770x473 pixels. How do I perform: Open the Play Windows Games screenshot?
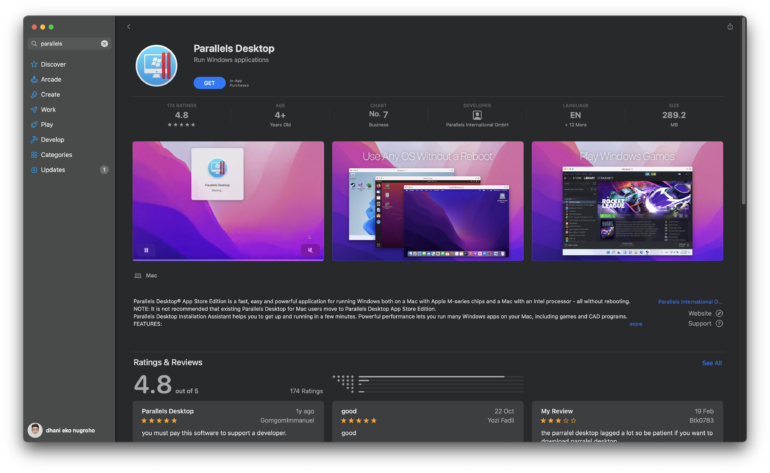click(627, 201)
